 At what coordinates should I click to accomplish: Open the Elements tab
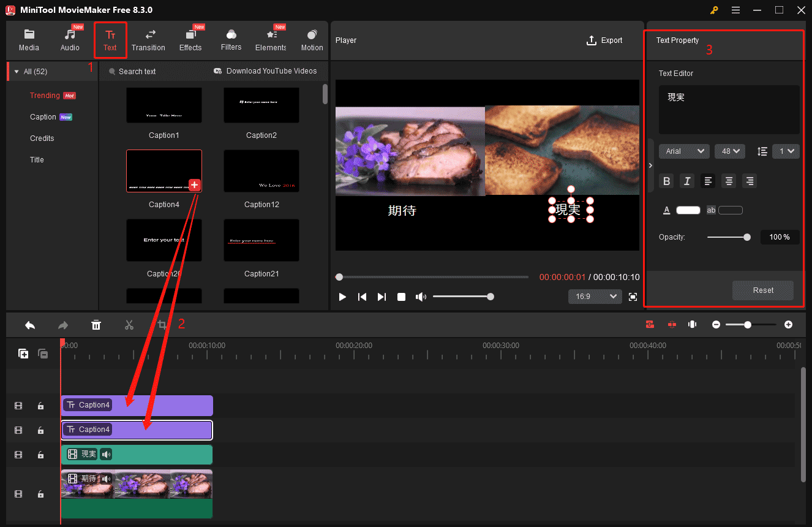[271, 40]
